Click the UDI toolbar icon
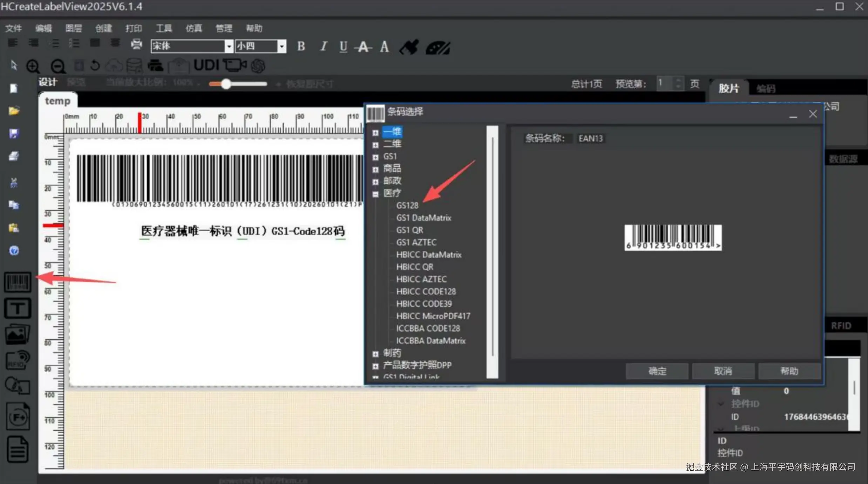 206,65
